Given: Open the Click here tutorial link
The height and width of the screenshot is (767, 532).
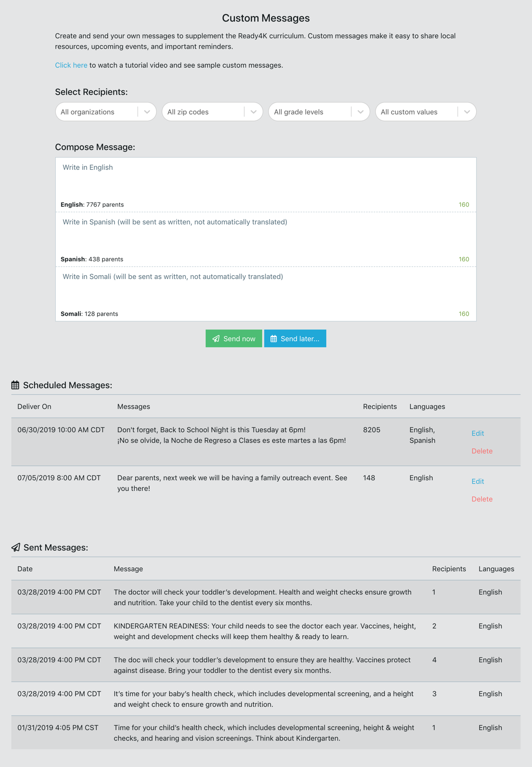Looking at the screenshot, I should (71, 65).
